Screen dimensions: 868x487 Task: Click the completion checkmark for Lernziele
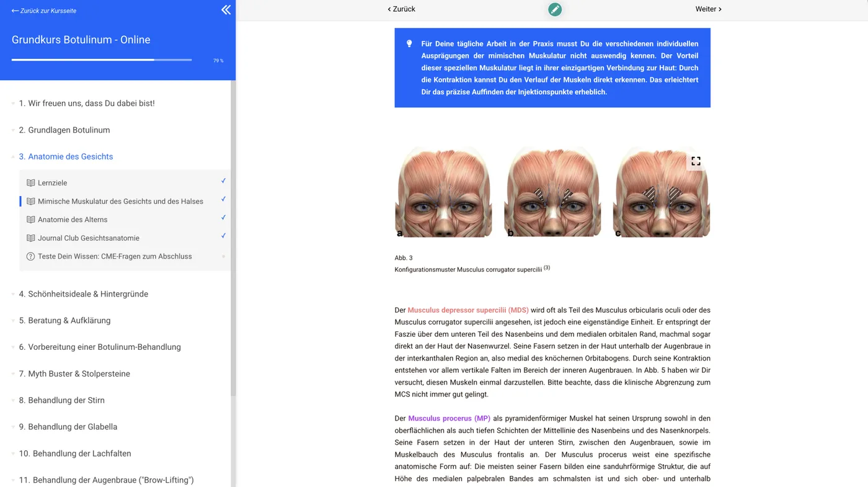click(x=223, y=181)
